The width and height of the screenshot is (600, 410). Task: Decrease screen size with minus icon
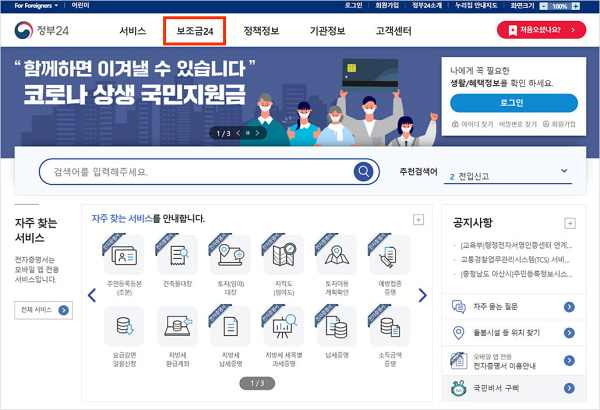pyautogui.click(x=543, y=6)
